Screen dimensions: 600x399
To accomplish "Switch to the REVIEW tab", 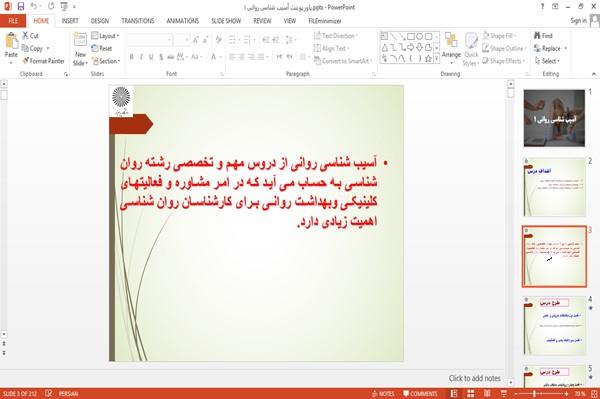I will tap(262, 21).
